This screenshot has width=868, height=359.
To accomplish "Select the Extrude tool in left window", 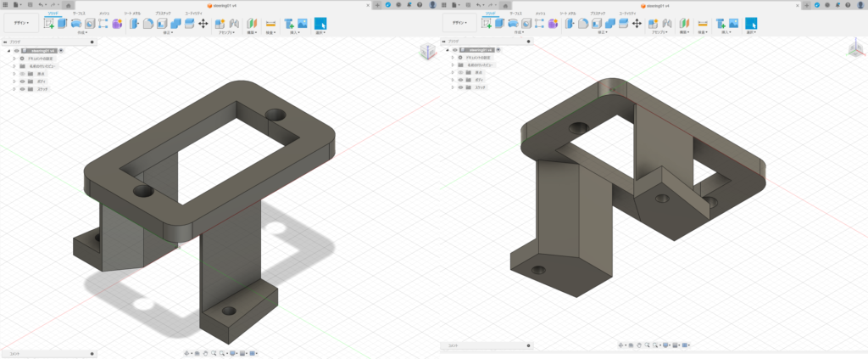I will [x=63, y=24].
